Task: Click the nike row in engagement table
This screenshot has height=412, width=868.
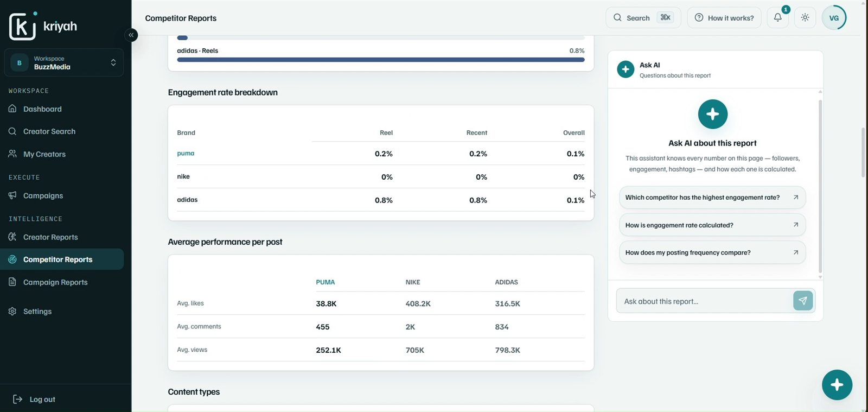Action: [380, 176]
